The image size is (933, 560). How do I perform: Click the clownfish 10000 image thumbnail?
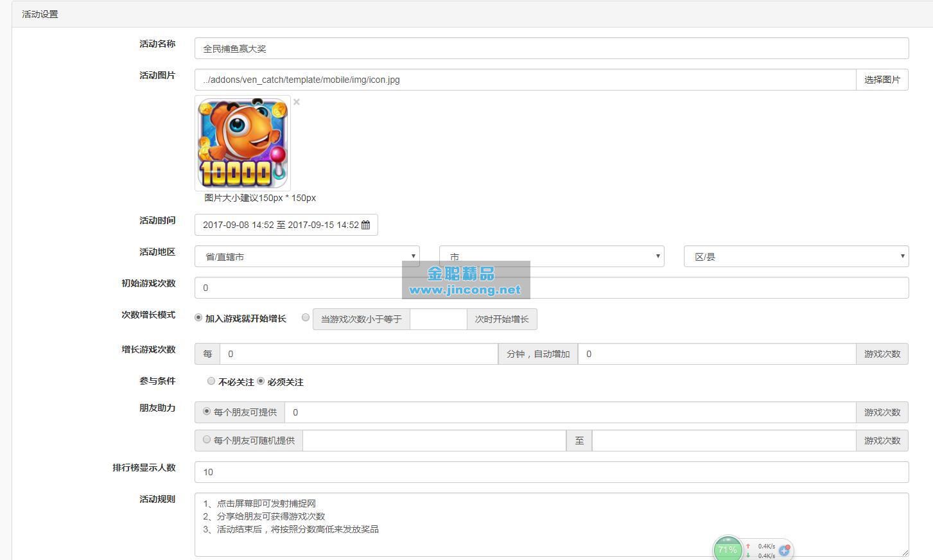click(x=243, y=143)
